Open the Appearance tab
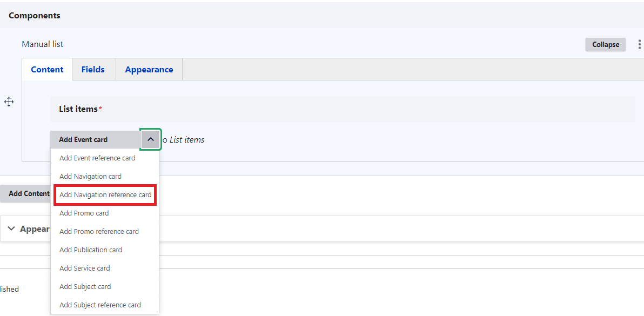 coord(149,70)
